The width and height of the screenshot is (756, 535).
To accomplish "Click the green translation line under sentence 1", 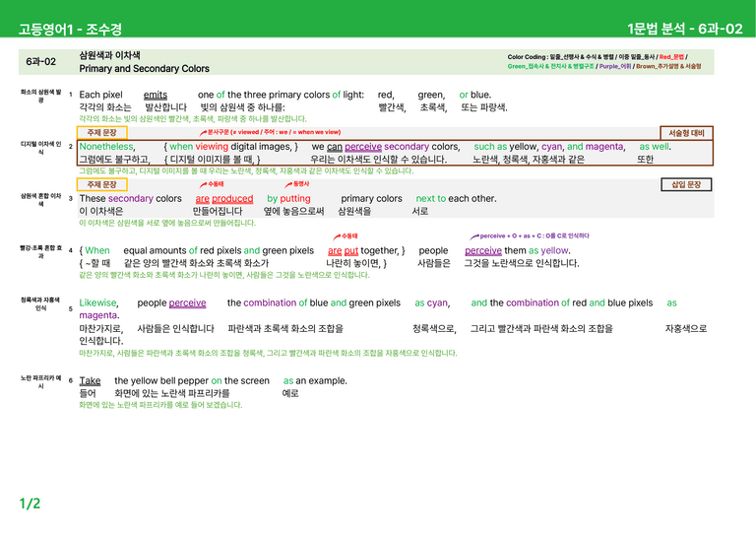I will (193, 118).
